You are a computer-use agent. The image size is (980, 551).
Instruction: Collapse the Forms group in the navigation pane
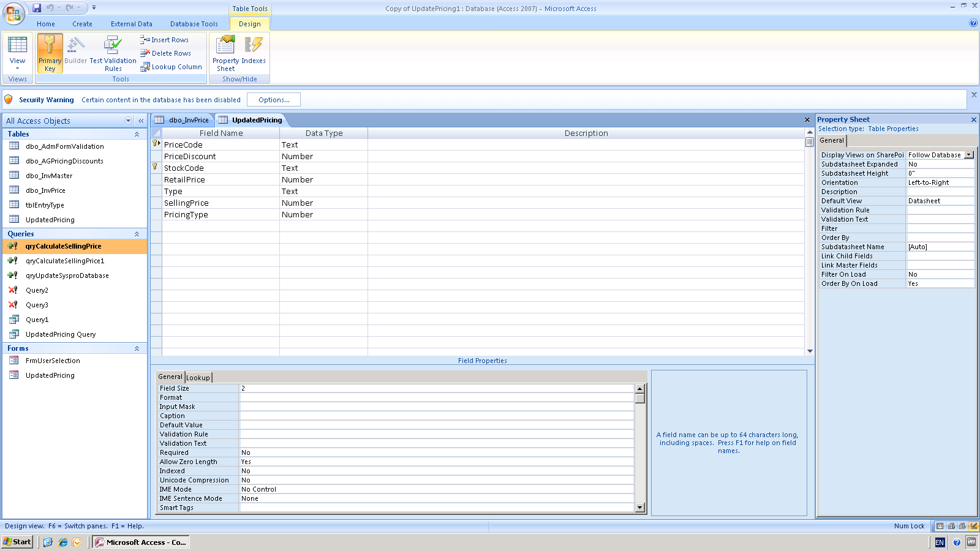click(x=137, y=348)
